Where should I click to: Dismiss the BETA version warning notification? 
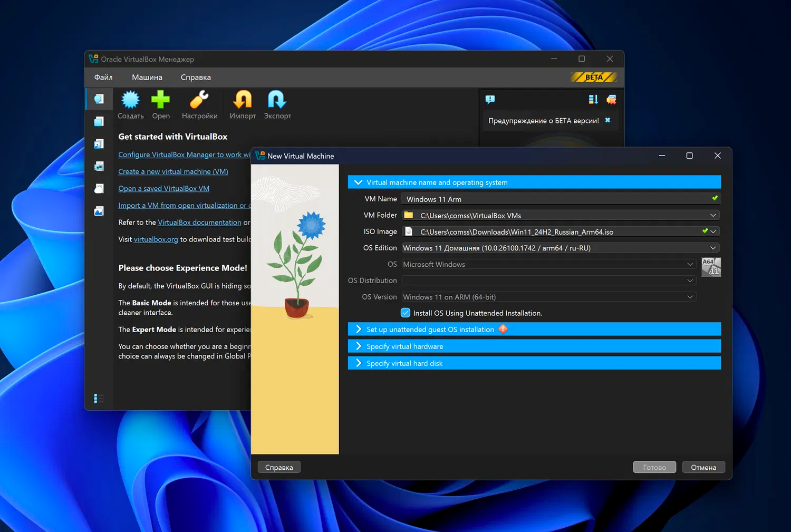tap(607, 120)
